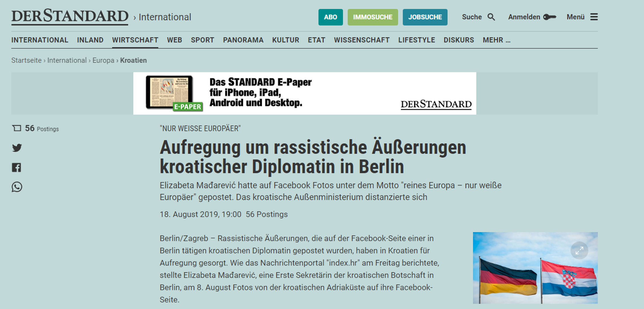Open IMMOSUCHE button
This screenshot has width=644, height=309.
(x=372, y=17)
